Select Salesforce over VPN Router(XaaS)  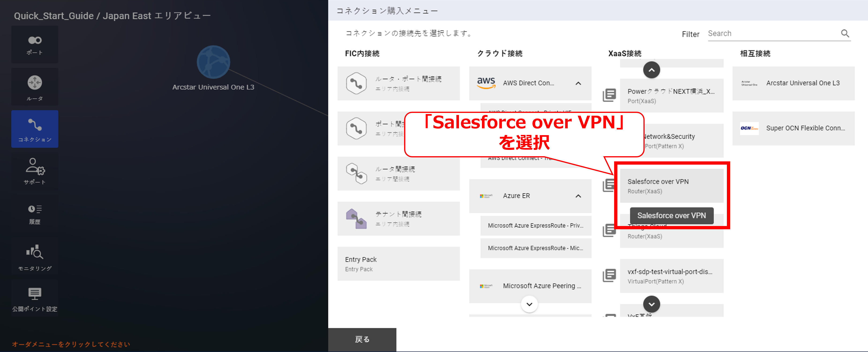coord(672,186)
